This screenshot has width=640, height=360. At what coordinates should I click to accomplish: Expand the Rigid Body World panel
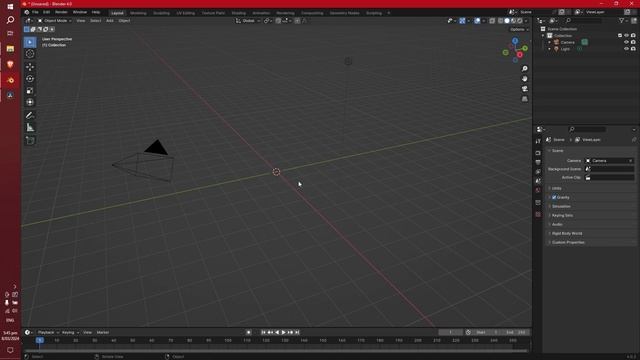click(x=567, y=233)
